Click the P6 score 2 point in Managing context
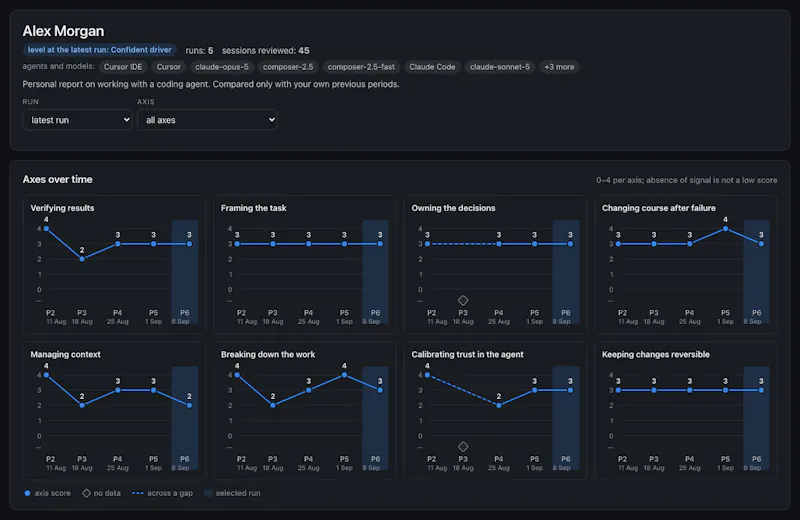The image size is (800, 520). (189, 405)
